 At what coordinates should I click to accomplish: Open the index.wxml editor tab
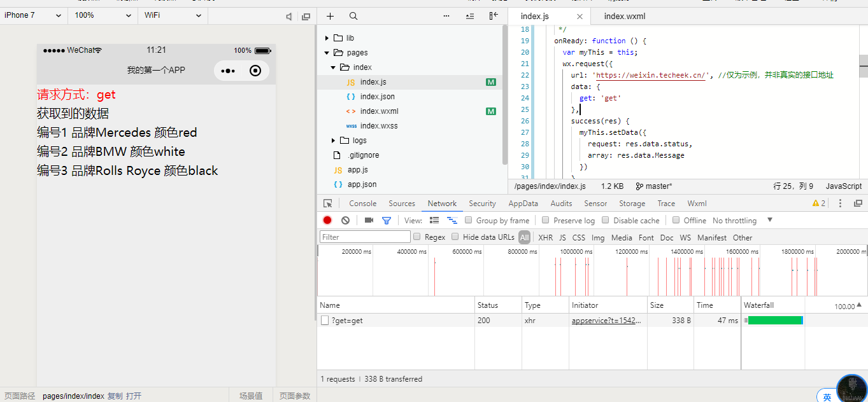(x=624, y=16)
